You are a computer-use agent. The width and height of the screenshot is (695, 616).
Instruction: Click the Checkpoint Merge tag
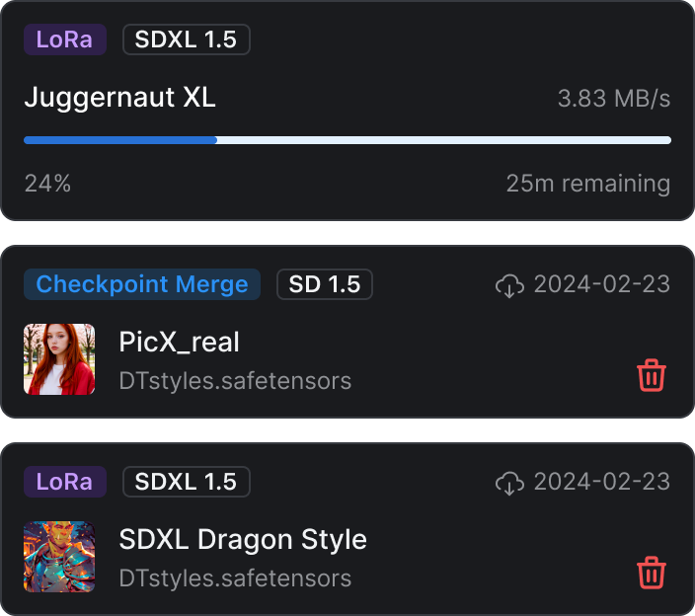142,284
